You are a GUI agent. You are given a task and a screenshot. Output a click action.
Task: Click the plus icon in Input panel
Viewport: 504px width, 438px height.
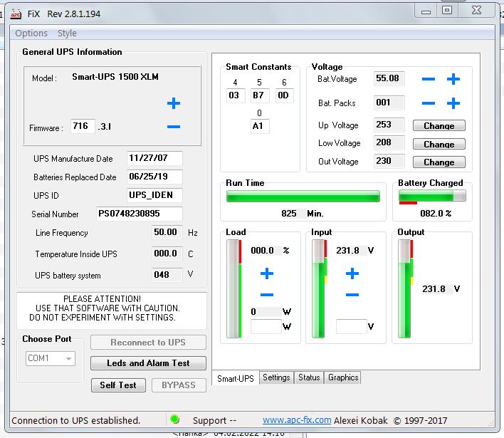point(352,273)
